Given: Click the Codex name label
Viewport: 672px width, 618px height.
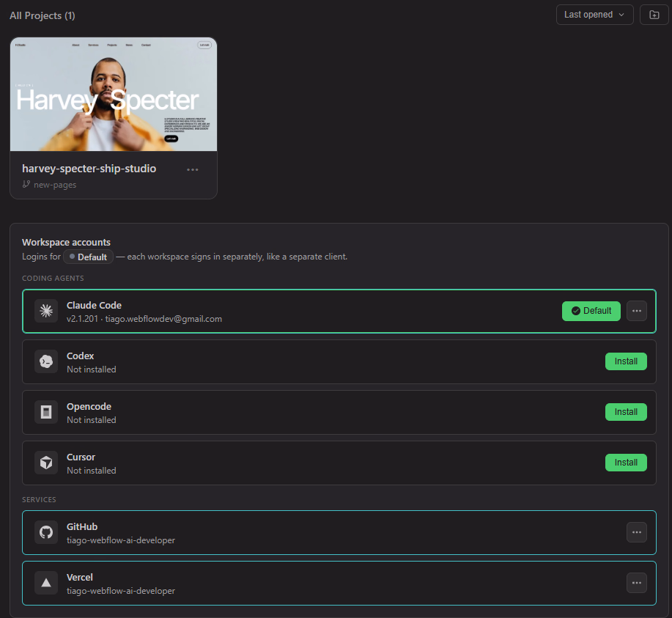Looking at the screenshot, I should pyautogui.click(x=80, y=356).
